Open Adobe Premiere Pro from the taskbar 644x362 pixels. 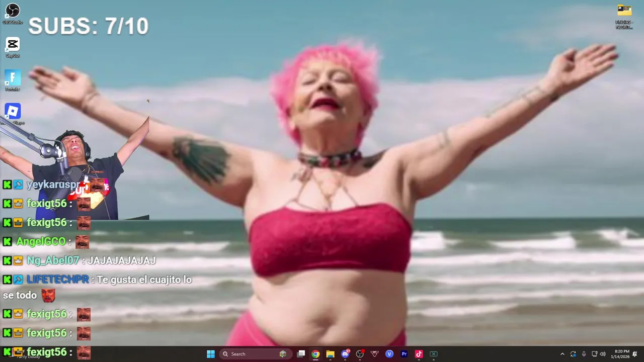[404, 354]
